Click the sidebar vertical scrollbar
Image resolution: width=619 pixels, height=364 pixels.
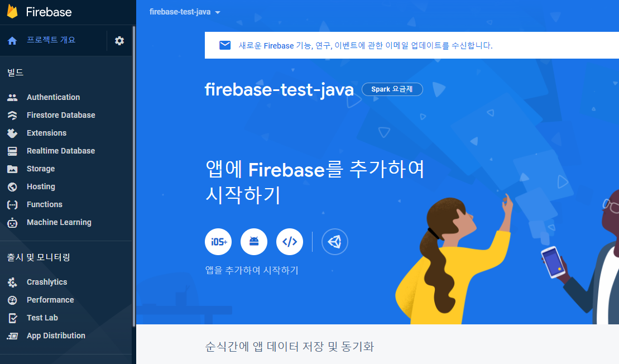pyautogui.click(x=134, y=176)
